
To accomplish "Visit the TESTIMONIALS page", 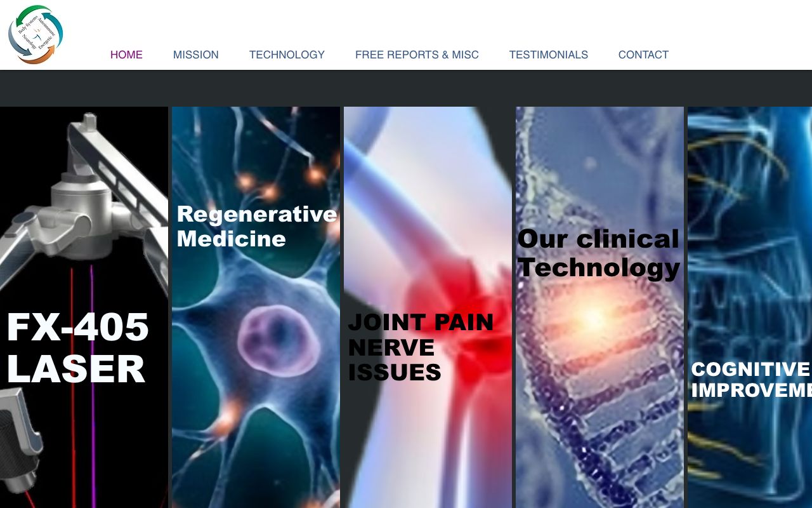I will point(549,55).
